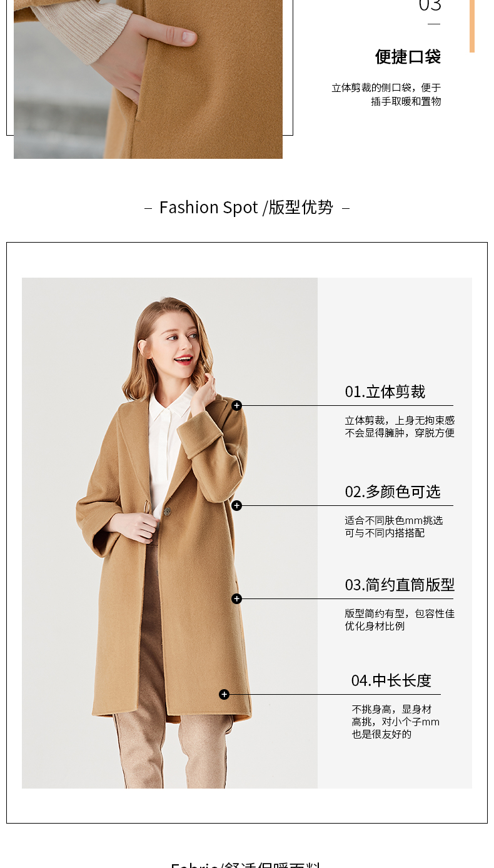
Task: Select the 04.中长长度 heading
Action: [391, 681]
